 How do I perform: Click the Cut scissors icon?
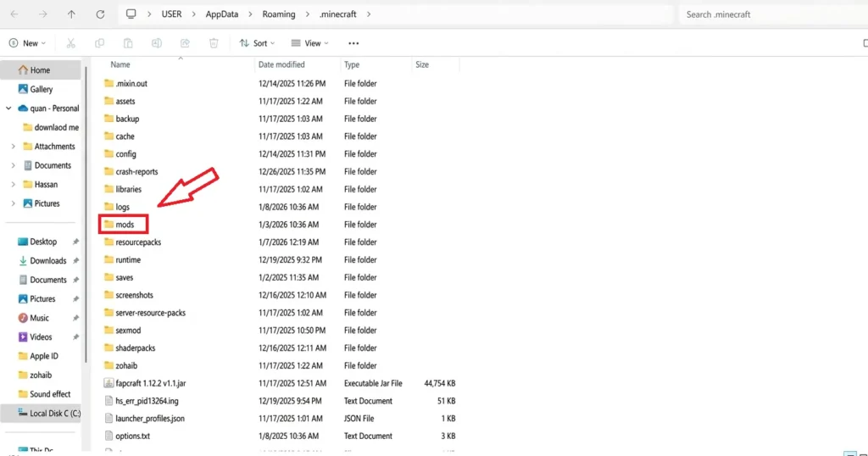tap(71, 43)
